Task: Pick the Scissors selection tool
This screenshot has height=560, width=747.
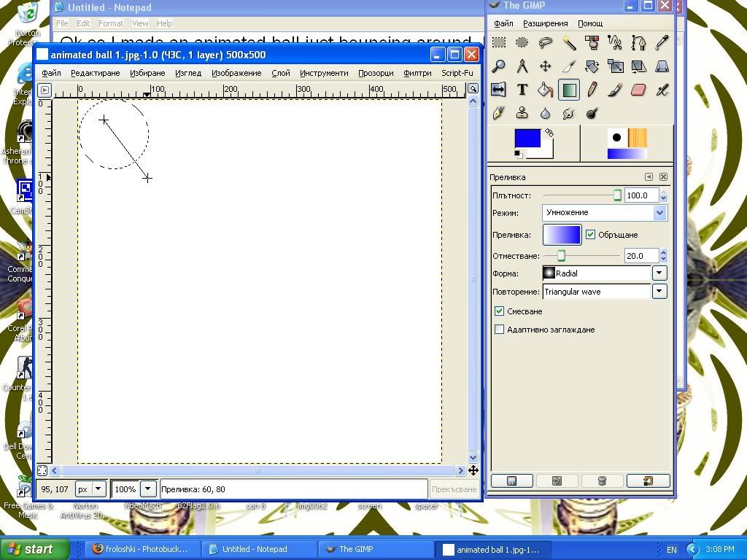Action: [x=616, y=43]
